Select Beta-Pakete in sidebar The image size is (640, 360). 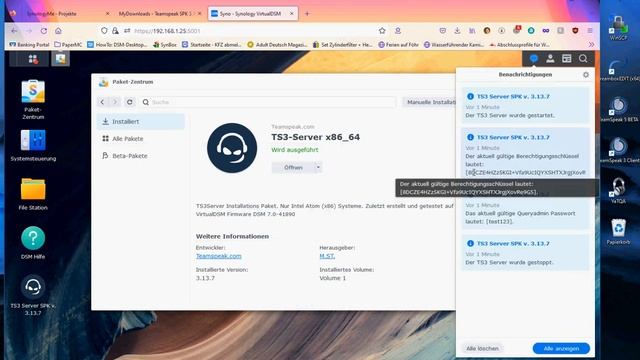tap(141, 156)
